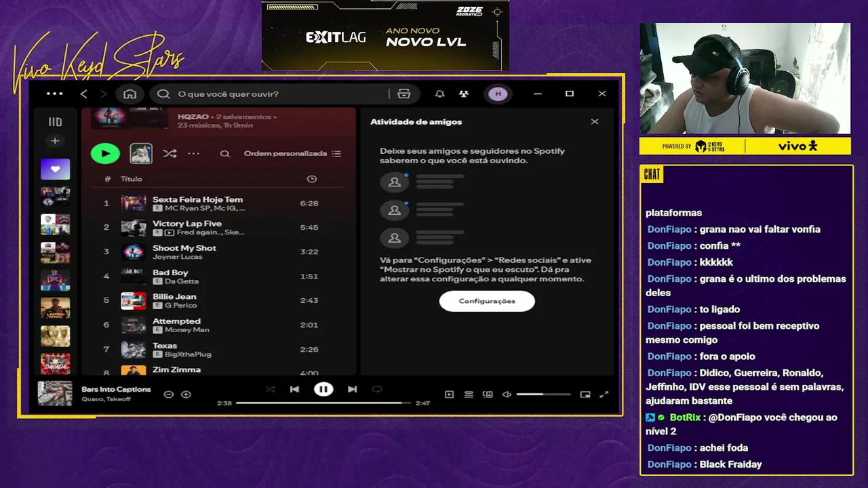Sort by duration clock column
This screenshot has height=488, width=868.
(x=312, y=179)
